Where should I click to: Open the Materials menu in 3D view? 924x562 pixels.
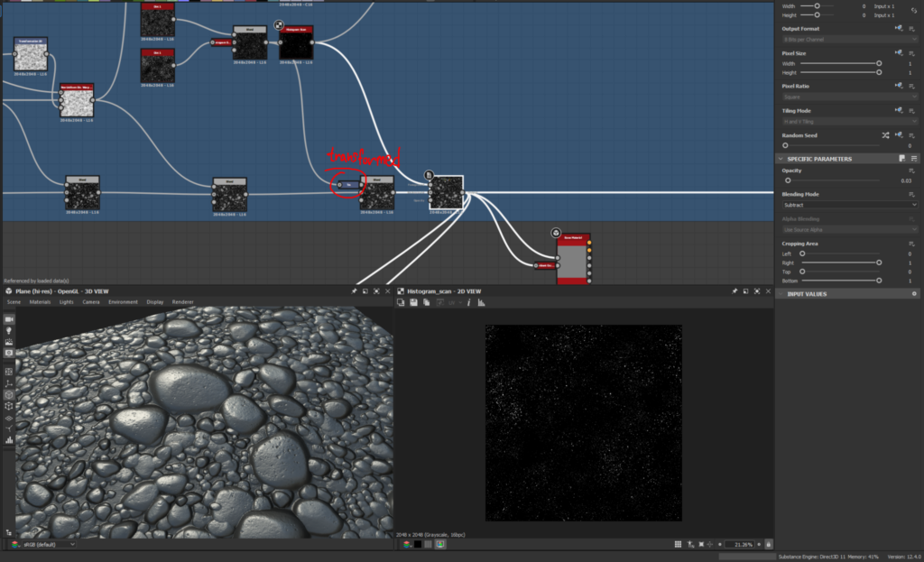pos(40,301)
